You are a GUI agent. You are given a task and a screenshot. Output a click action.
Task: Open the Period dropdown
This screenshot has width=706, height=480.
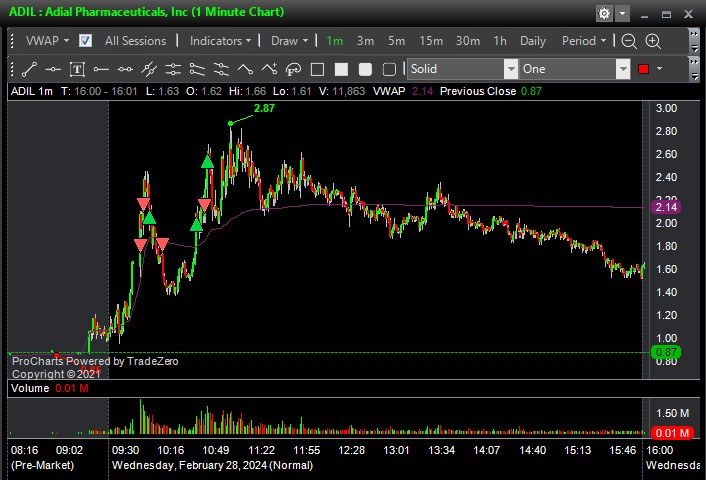click(584, 41)
